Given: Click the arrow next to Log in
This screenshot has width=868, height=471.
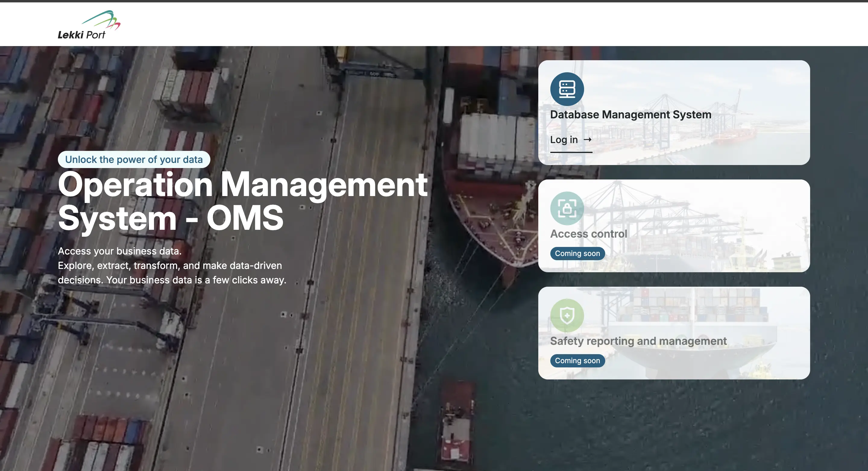Looking at the screenshot, I should (588, 140).
